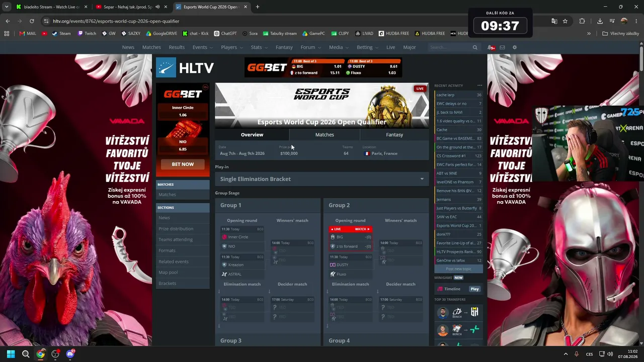
Task: Click the HLTV logo
Action: click(185, 68)
